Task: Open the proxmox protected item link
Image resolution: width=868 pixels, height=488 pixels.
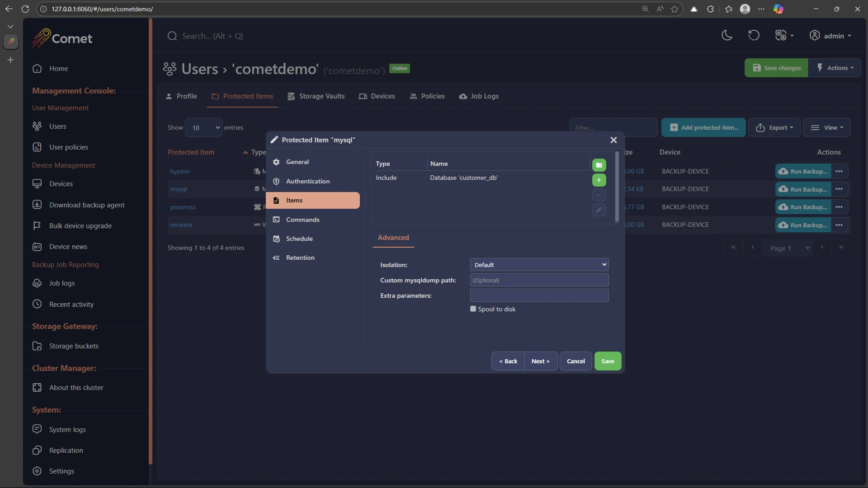Action: point(183,207)
